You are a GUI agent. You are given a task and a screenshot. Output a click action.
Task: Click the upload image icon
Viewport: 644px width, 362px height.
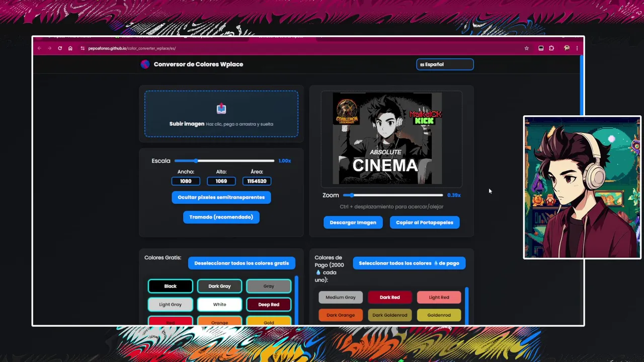click(221, 109)
